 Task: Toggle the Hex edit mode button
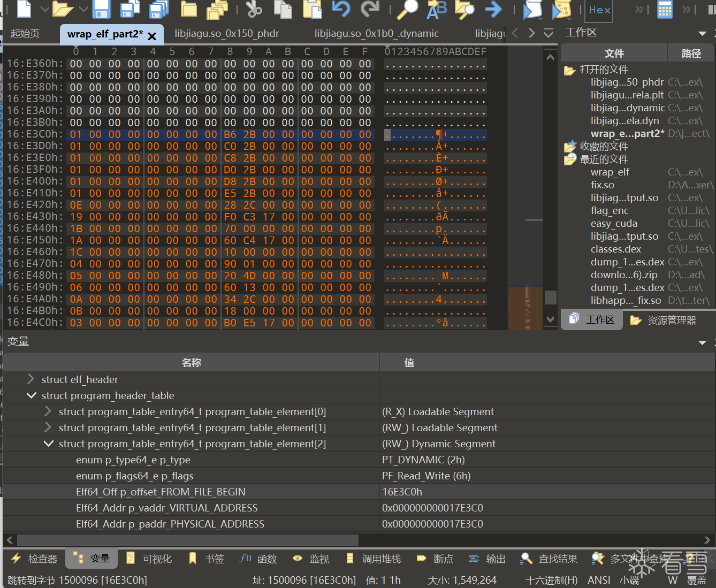pyautogui.click(x=599, y=10)
